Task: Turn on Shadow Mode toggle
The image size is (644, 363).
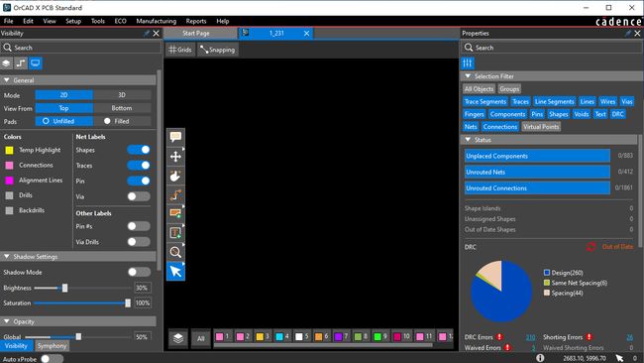Action: 139,272
